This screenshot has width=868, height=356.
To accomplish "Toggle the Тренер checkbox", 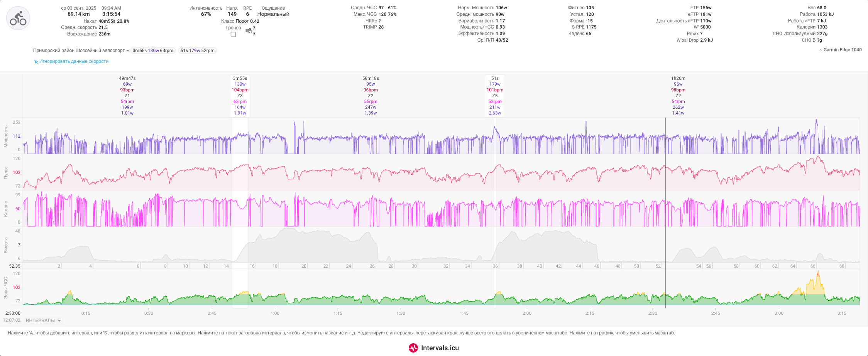I will (x=233, y=34).
